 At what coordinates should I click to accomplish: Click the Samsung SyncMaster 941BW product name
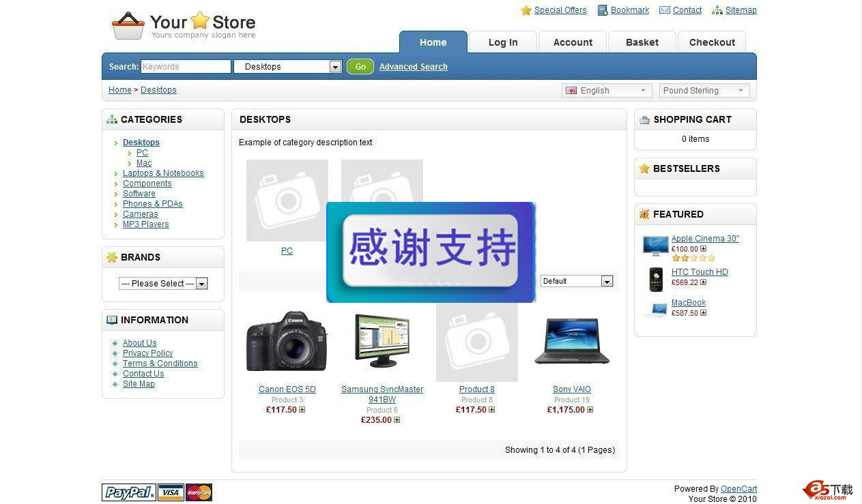pyautogui.click(x=382, y=394)
